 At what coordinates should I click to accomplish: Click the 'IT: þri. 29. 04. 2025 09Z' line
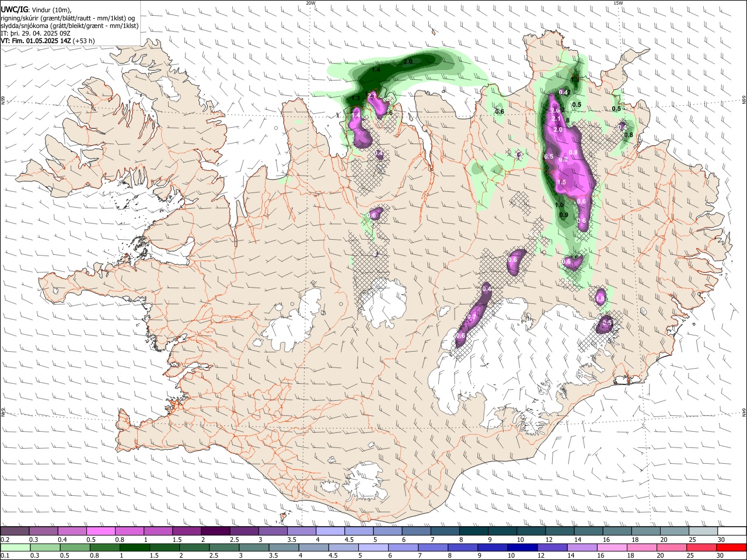click(35, 33)
